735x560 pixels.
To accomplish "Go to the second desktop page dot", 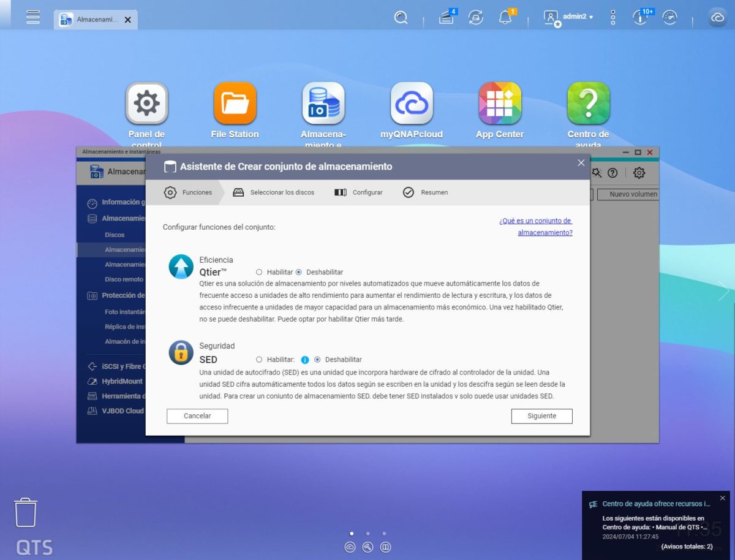I will pos(367,534).
